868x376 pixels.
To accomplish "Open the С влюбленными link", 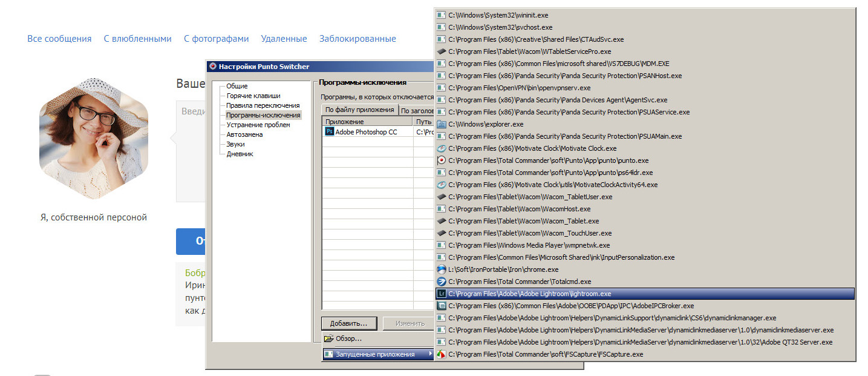I will (x=138, y=39).
